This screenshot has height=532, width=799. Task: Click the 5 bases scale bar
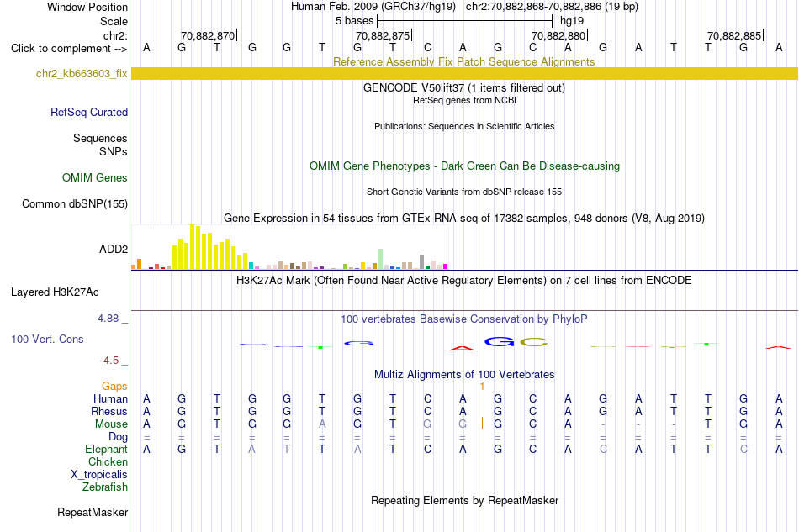(x=464, y=21)
